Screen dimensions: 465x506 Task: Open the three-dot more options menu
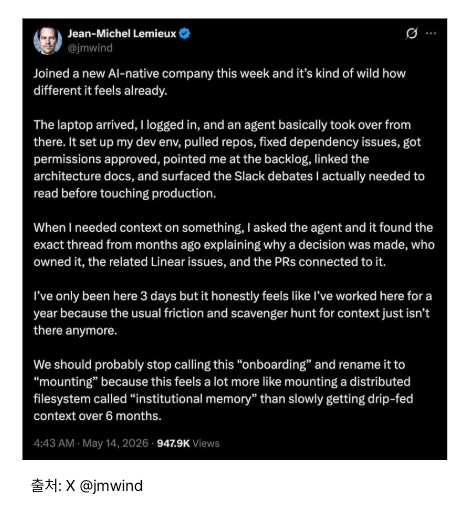coord(431,33)
